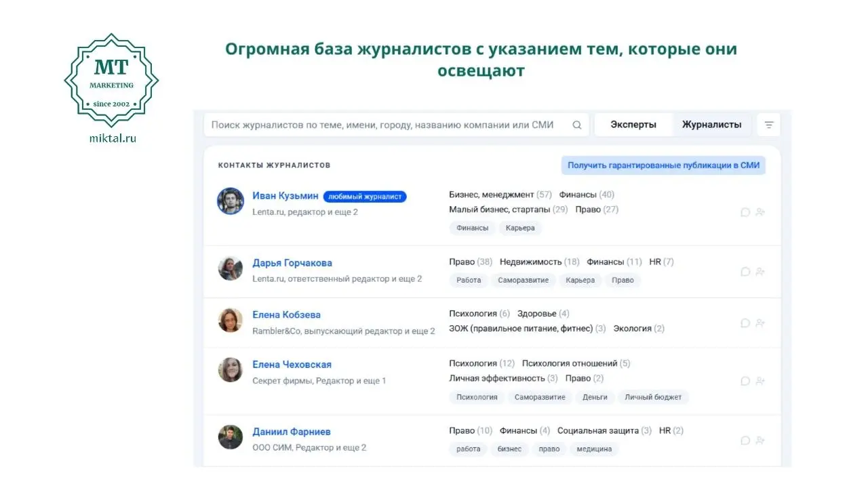Click the медицина tag chip
Viewport: 868px width, 488px height.
click(595, 449)
